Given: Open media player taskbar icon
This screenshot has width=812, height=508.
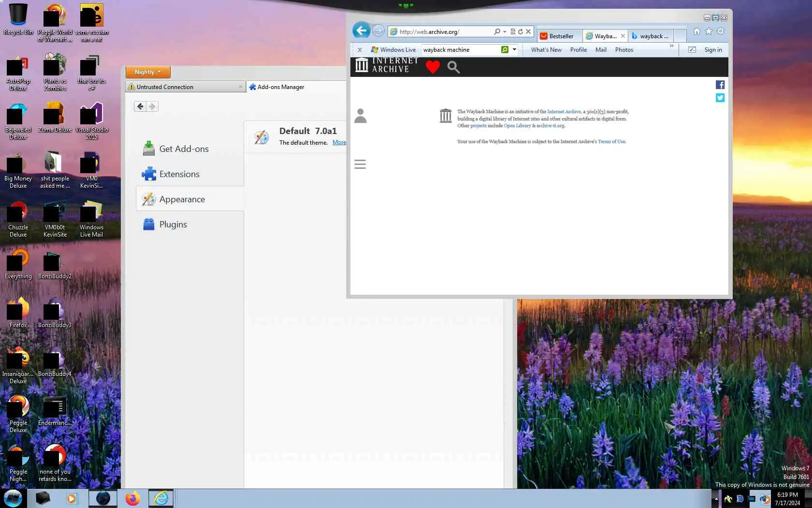Looking at the screenshot, I should 72,498.
